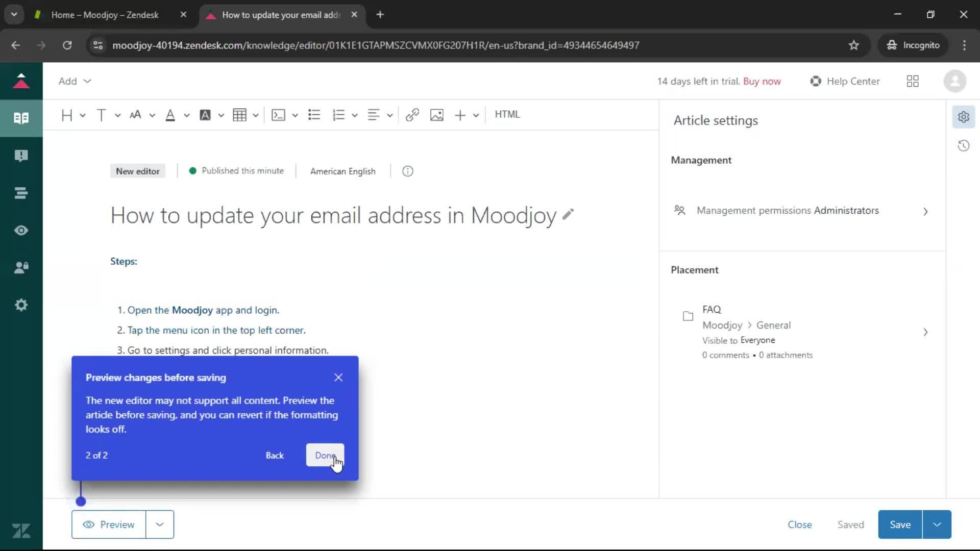The width and height of the screenshot is (980, 551).
Task: Insert a table from the toolbar
Action: (239, 115)
